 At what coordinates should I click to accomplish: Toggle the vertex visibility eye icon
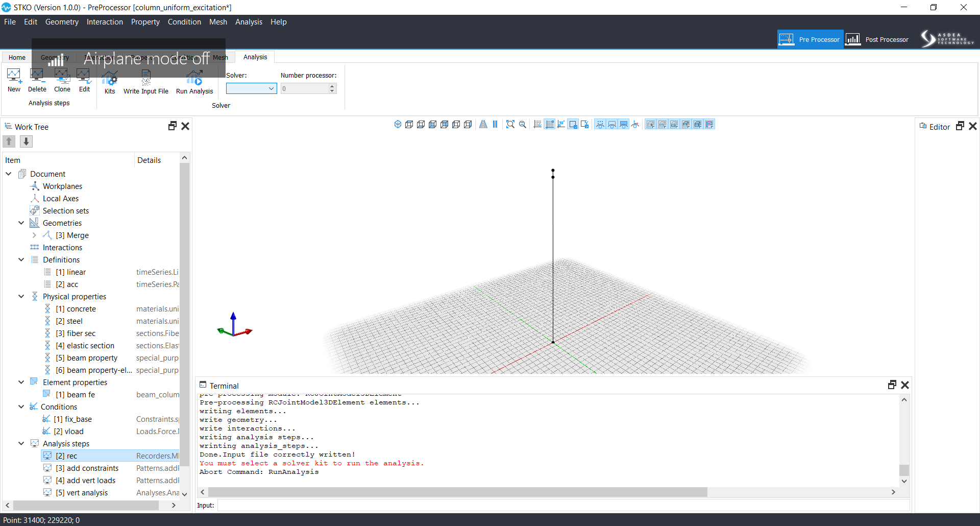tap(600, 124)
